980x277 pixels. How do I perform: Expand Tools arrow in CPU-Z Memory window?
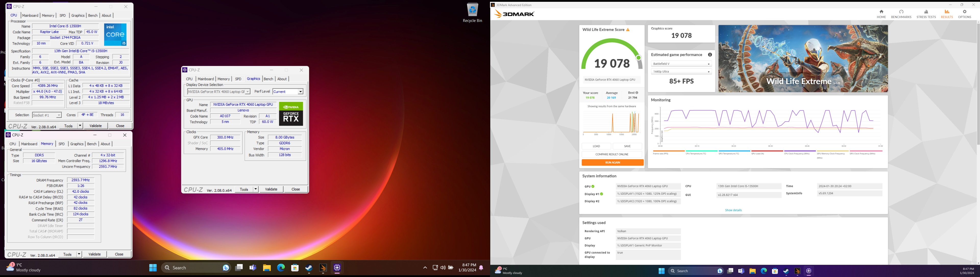[x=79, y=254]
